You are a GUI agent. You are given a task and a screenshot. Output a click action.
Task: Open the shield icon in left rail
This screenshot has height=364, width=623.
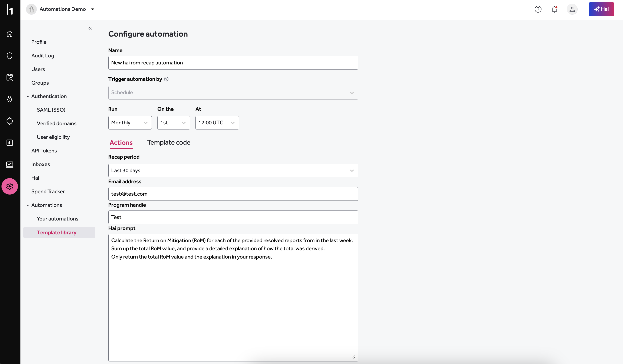tap(10, 55)
